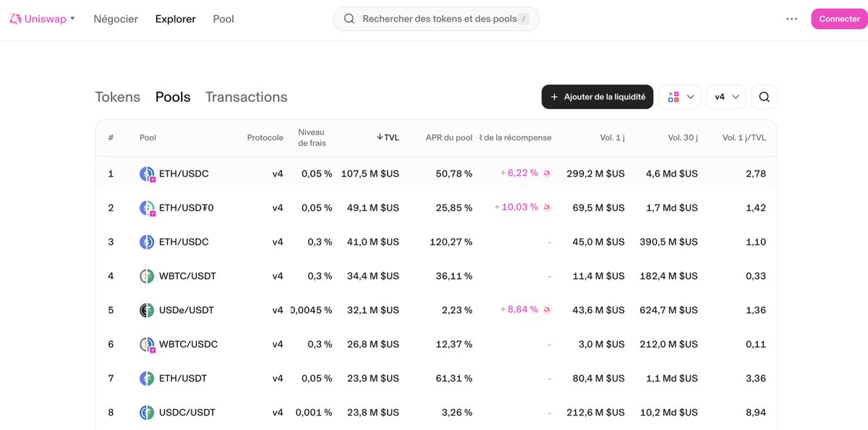868x430 pixels.
Task: Click the Uniswap unicorn logo
Action: [16, 19]
